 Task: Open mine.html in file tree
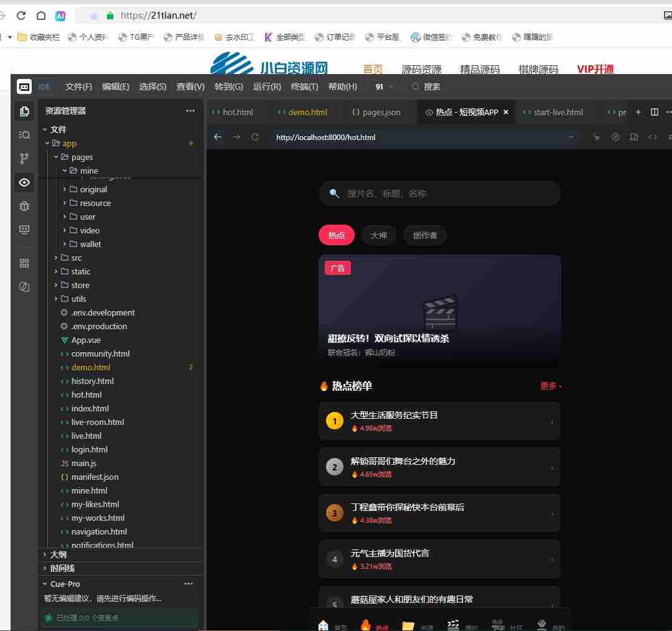coord(89,491)
